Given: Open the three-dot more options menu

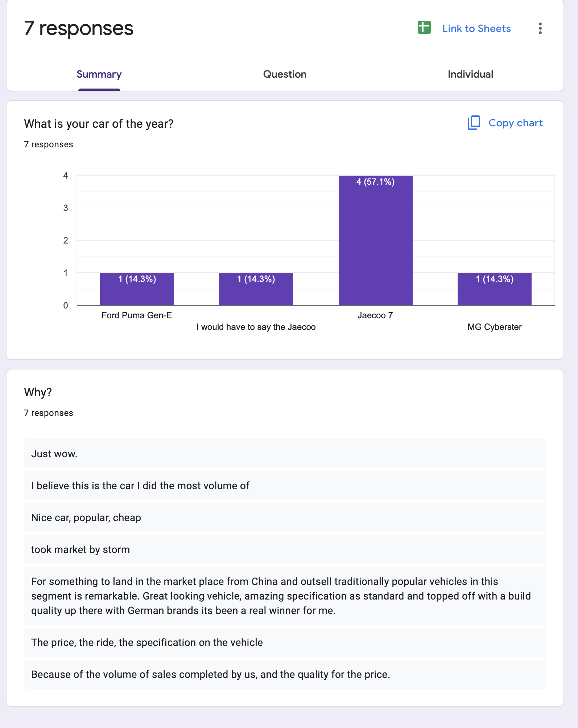Looking at the screenshot, I should 540,28.
